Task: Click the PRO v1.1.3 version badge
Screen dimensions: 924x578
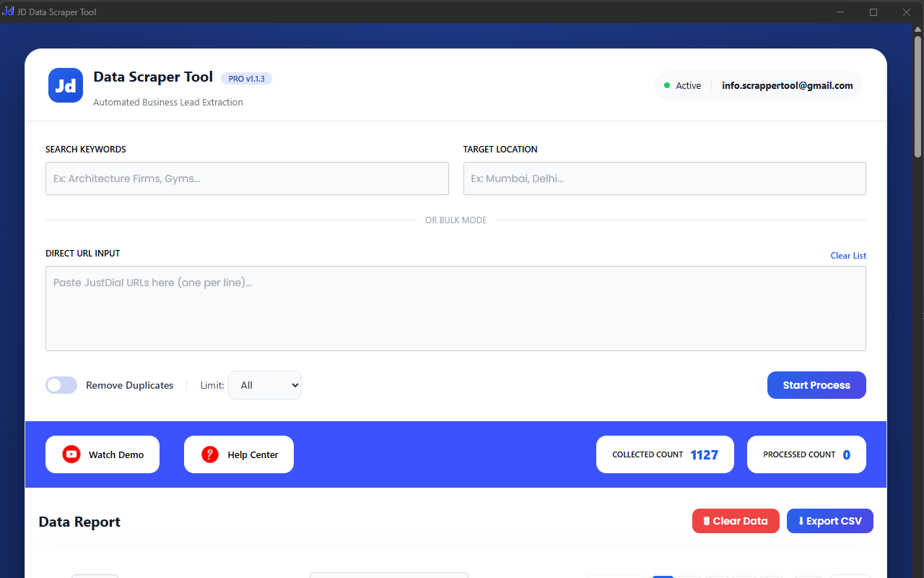Action: (246, 79)
